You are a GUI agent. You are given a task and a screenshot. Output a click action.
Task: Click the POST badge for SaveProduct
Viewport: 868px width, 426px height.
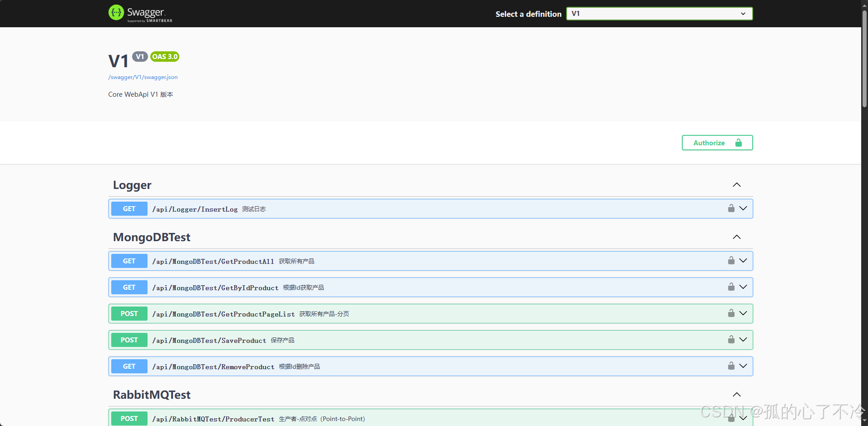[129, 340]
